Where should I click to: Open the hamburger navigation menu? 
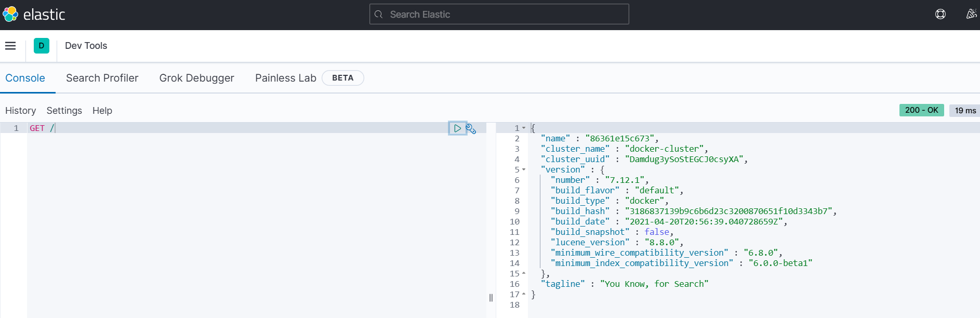point(10,46)
